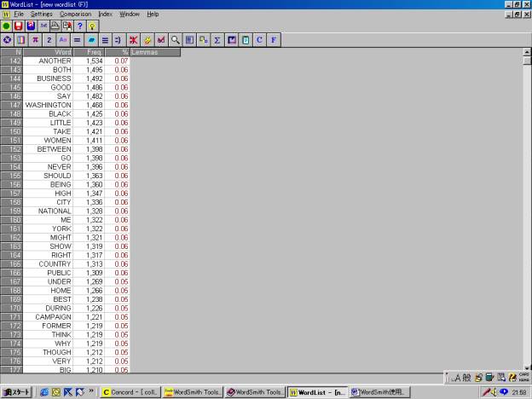Open the File menu
Viewport: 532px width, 399px height.
tap(19, 14)
